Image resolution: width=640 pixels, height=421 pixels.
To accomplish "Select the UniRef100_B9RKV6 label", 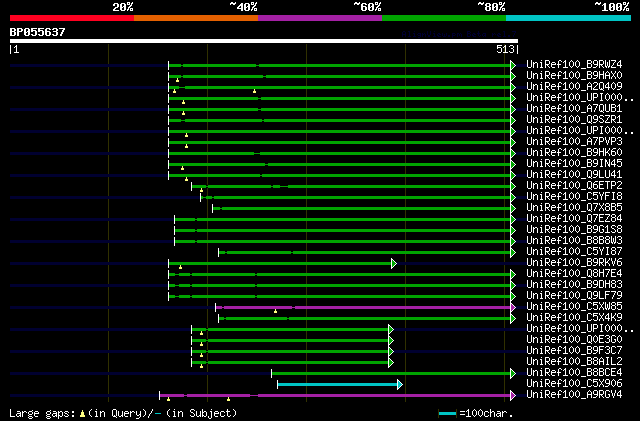I will pyautogui.click(x=574, y=263).
